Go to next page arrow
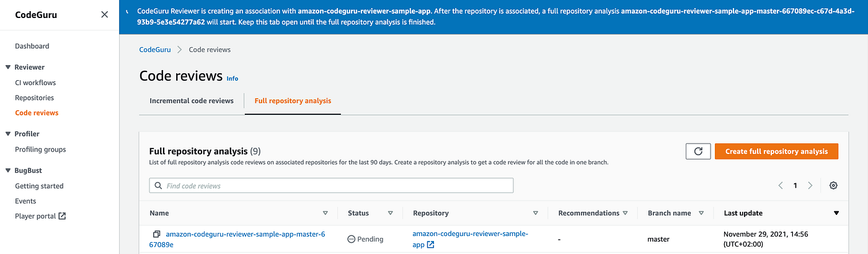 tap(810, 186)
